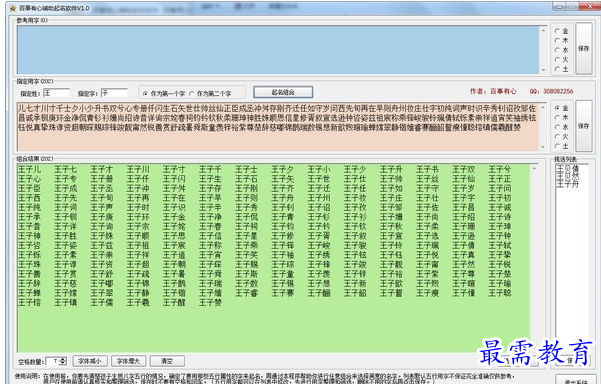Image resolution: width=601 pixels, height=384 pixels.
Task: Click the name 王子少 in results
Action: (x=355, y=169)
